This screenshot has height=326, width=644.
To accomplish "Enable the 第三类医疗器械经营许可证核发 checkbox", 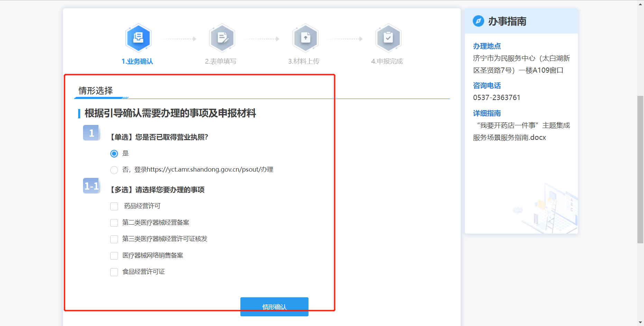I will [x=114, y=239].
